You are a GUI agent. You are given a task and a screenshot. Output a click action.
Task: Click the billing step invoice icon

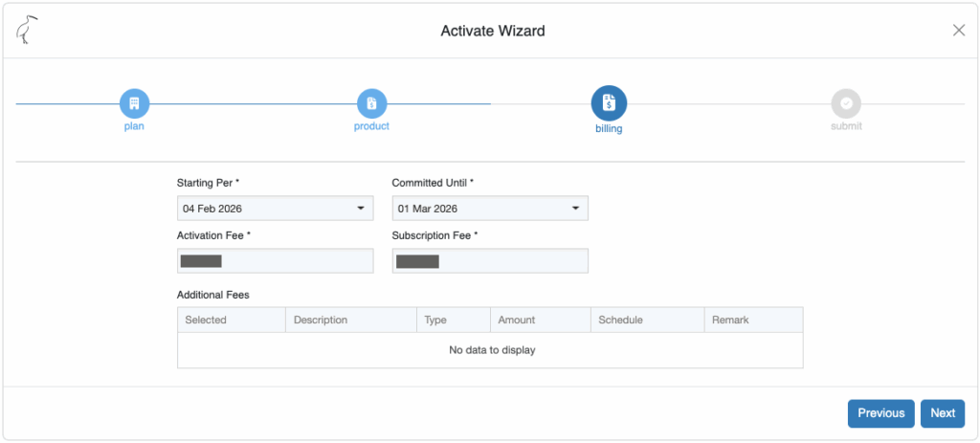pos(609,103)
